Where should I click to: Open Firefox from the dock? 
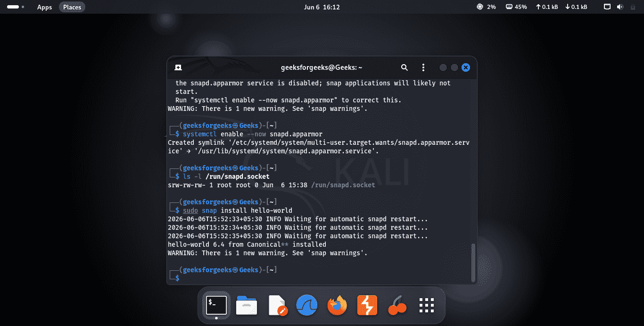pos(337,306)
